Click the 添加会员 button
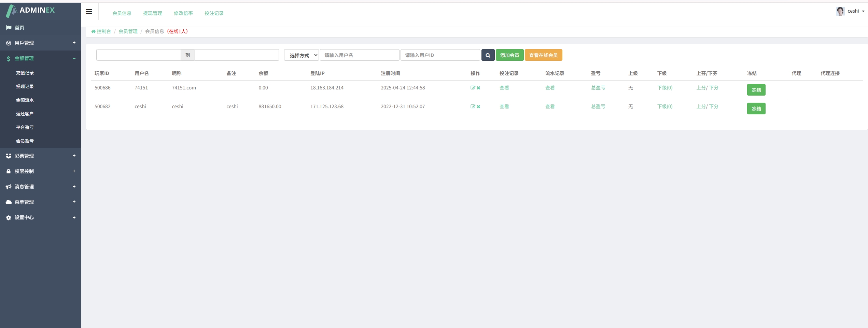 click(509, 55)
